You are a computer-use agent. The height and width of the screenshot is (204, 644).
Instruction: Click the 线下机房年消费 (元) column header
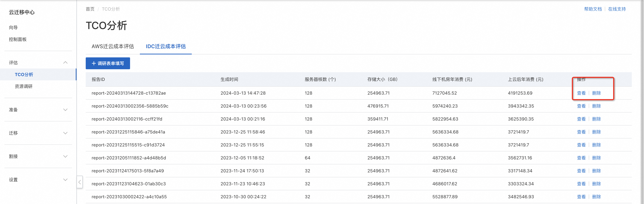(x=452, y=79)
